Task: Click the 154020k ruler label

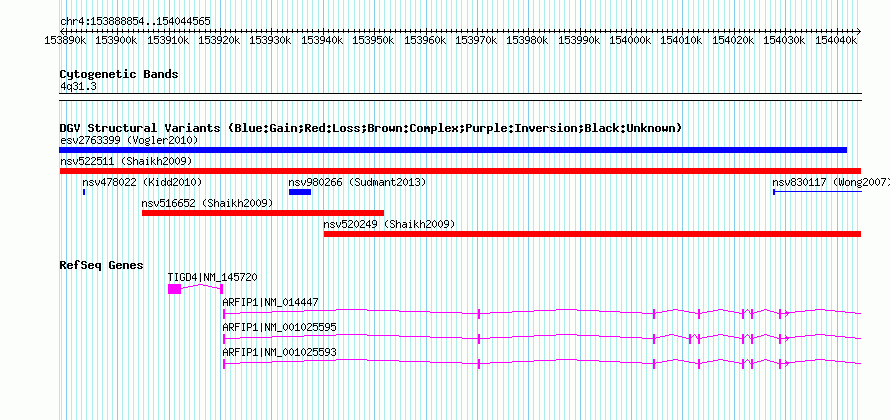Action: coord(733,40)
